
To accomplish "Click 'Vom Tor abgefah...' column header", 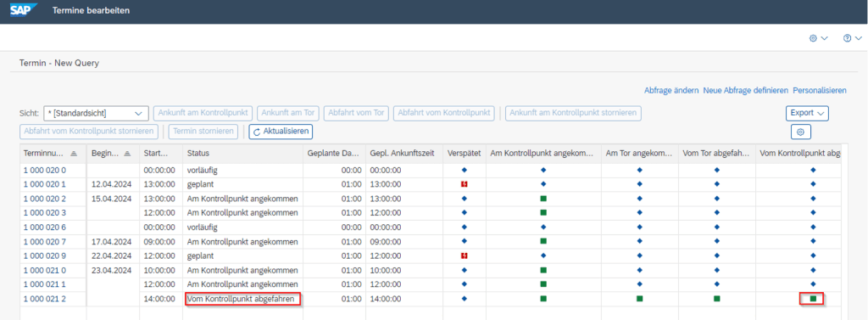I will coord(717,153).
